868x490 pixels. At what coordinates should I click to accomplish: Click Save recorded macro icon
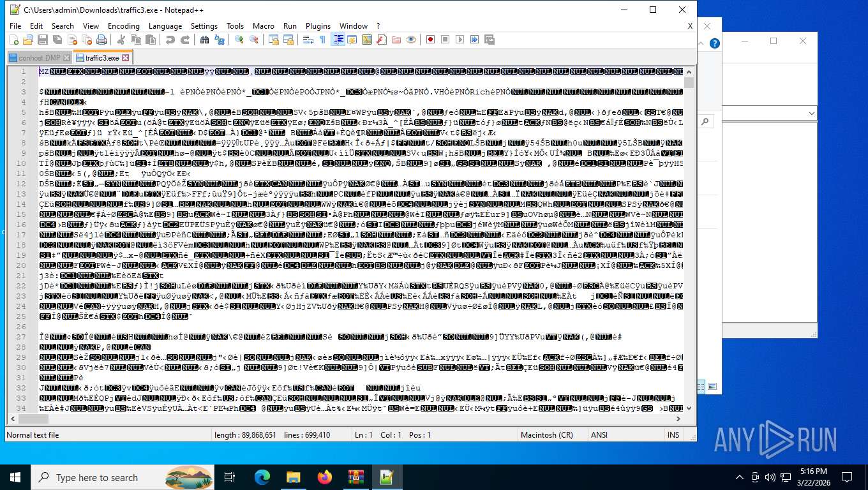tap(489, 40)
